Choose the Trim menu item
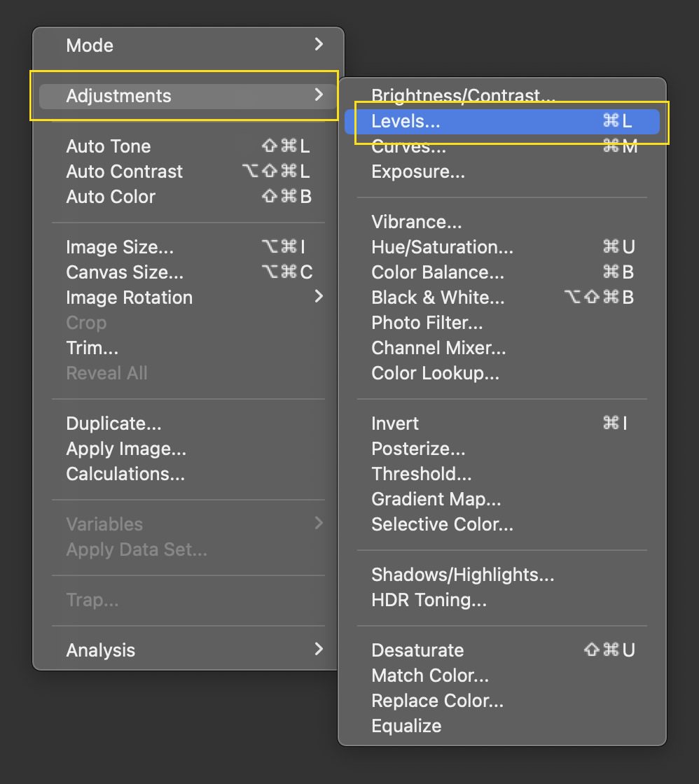Viewport: 699px width, 784px height. point(92,348)
